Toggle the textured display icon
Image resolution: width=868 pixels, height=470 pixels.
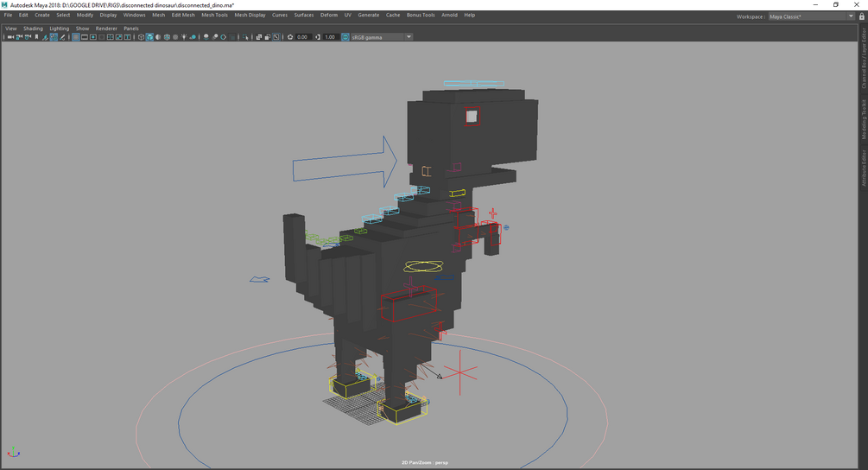pyautogui.click(x=175, y=37)
